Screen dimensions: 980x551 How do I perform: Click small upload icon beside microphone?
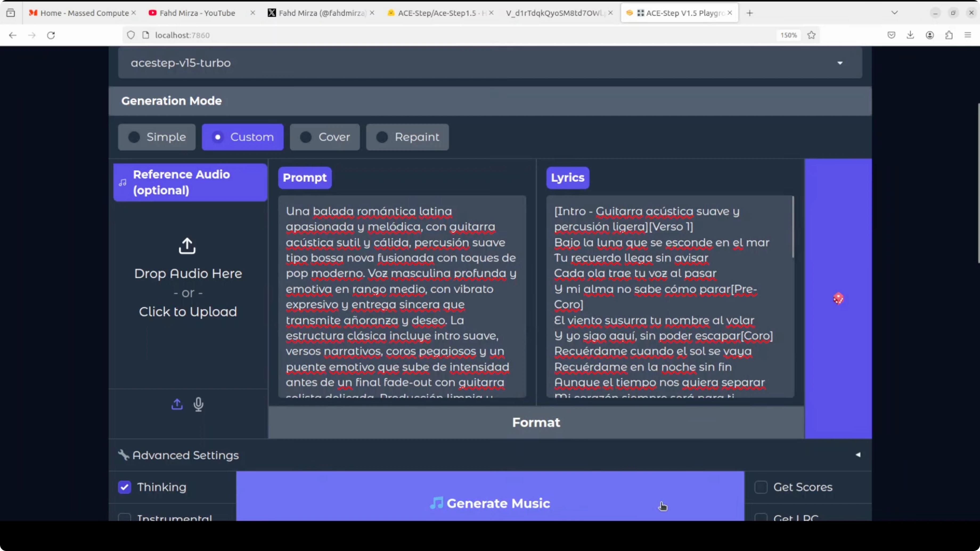pos(177,404)
